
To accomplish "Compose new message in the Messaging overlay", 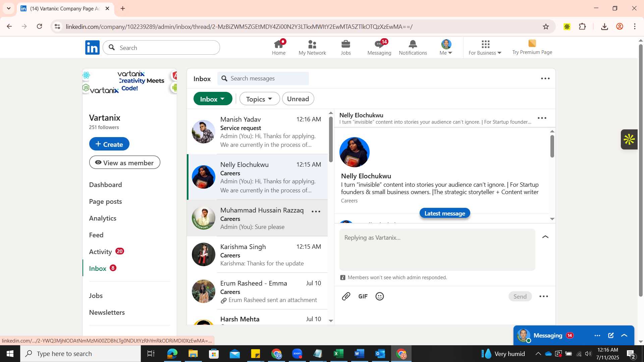I will (611, 336).
